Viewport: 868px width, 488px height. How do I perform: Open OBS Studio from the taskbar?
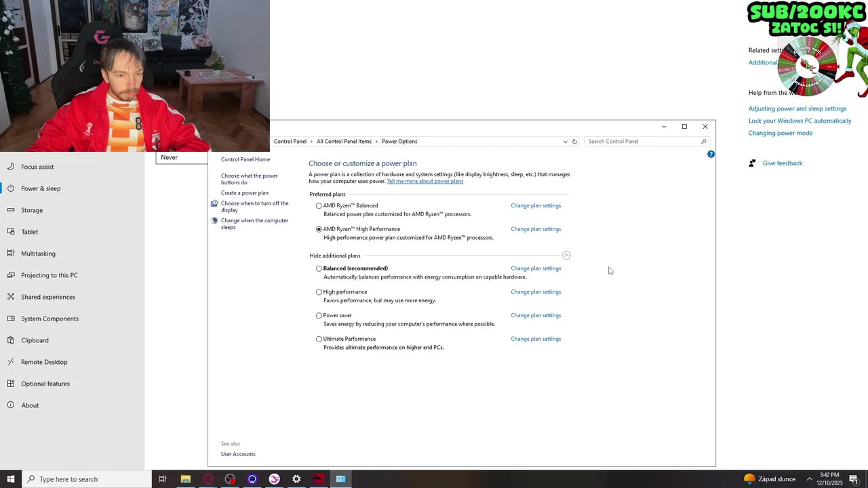(230, 479)
